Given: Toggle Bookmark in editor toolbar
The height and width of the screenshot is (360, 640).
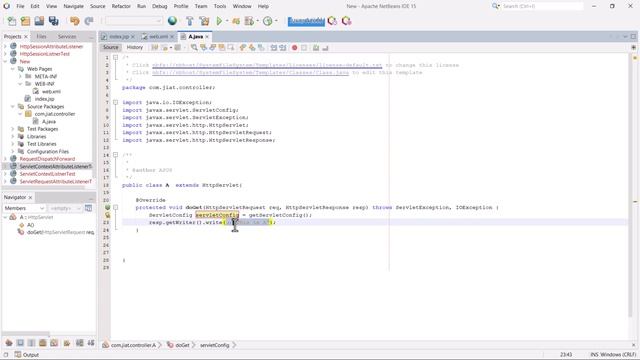Looking at the screenshot, I should click(261, 48).
